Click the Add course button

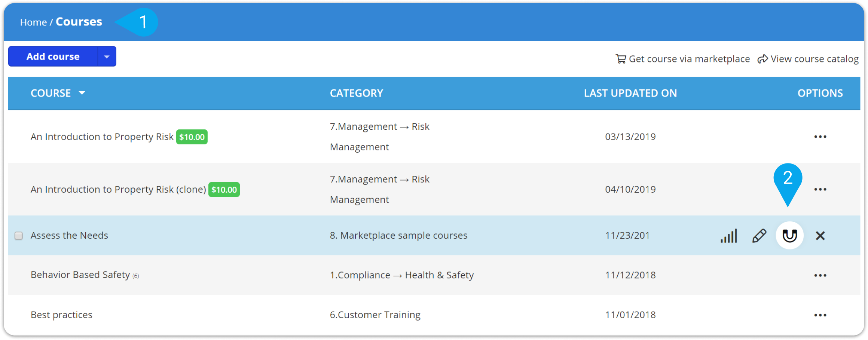pyautogui.click(x=53, y=56)
